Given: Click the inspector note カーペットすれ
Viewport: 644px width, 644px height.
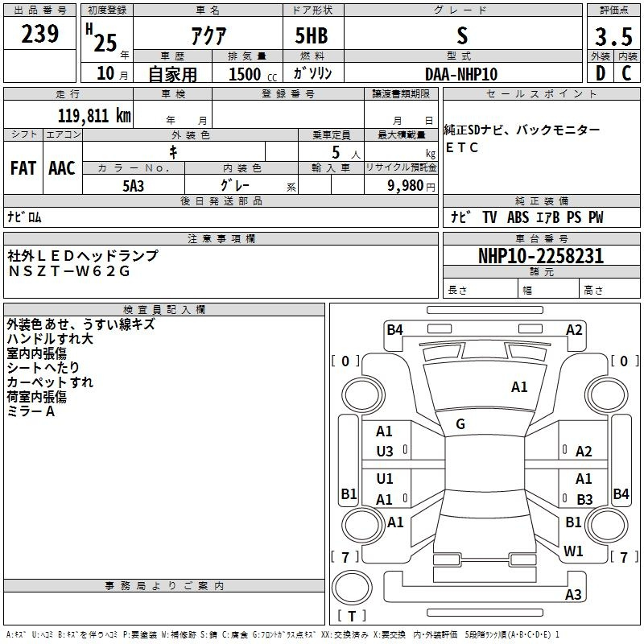Looking at the screenshot, I should [x=50, y=382].
